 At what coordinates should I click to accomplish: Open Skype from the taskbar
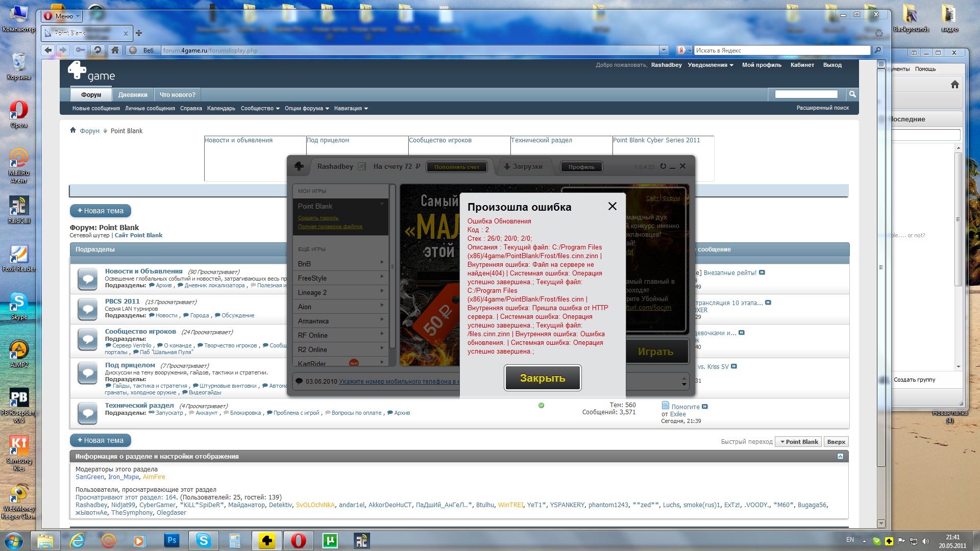click(204, 540)
